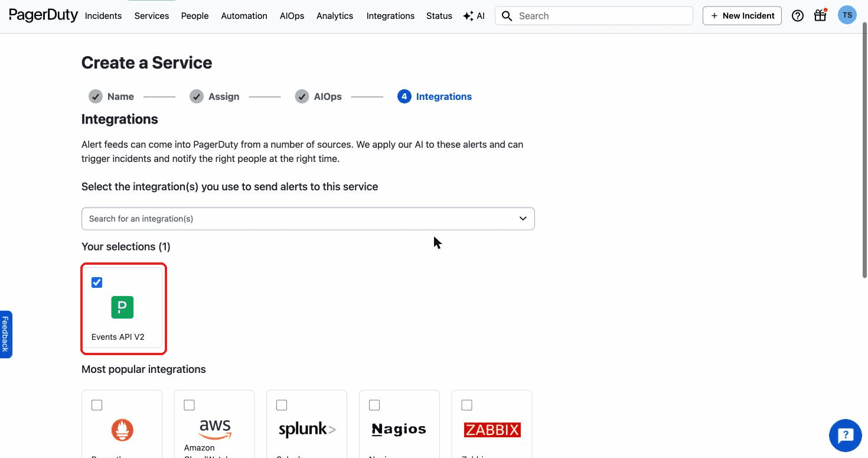
Task: Uncheck the Events API V2 checkbox
Action: point(97,282)
